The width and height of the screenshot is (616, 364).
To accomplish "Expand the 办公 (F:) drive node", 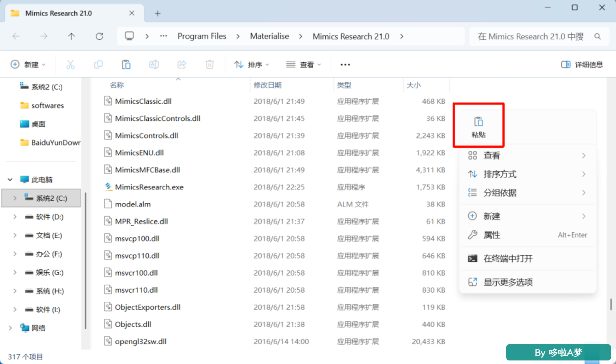I will (x=15, y=254).
